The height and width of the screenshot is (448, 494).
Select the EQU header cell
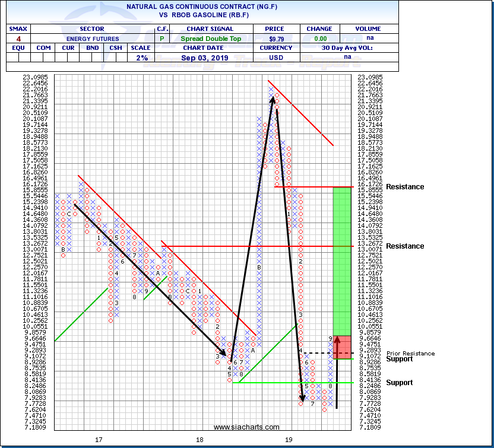pyautogui.click(x=17, y=48)
